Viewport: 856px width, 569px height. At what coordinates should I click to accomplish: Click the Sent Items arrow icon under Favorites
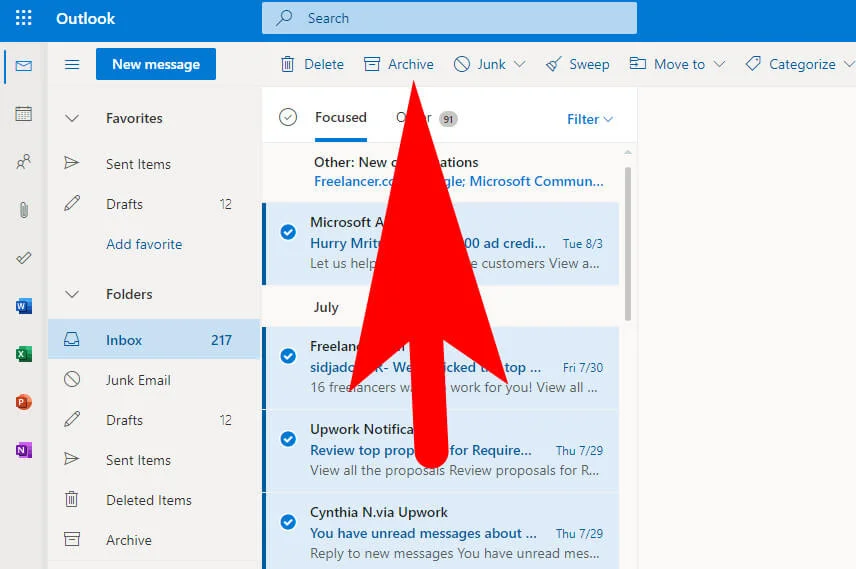(72, 163)
